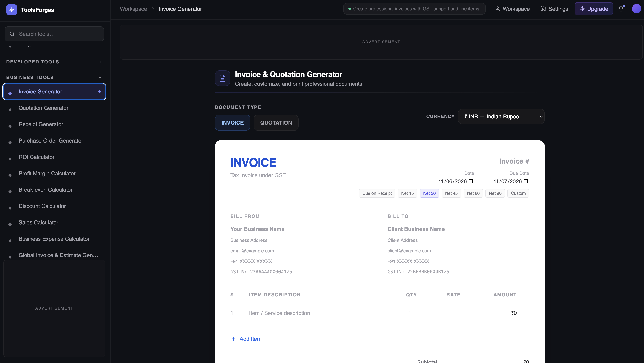Click the document icon beside Invoice & Quotation Generator
This screenshot has height=363, width=644.
222,78
